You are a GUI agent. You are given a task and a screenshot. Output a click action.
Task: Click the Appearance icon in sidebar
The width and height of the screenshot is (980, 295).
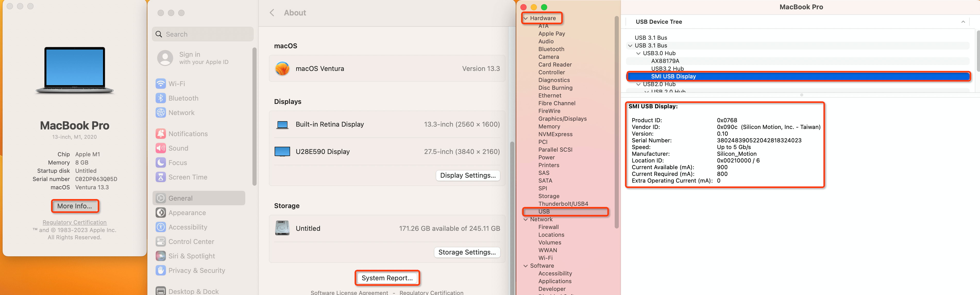pyautogui.click(x=160, y=213)
